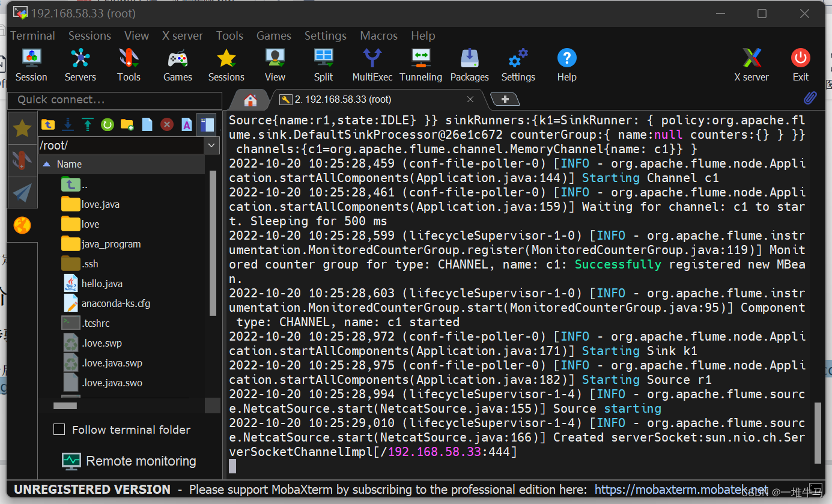
Task: Open the MobaXterm Packages installer
Action: point(469,63)
